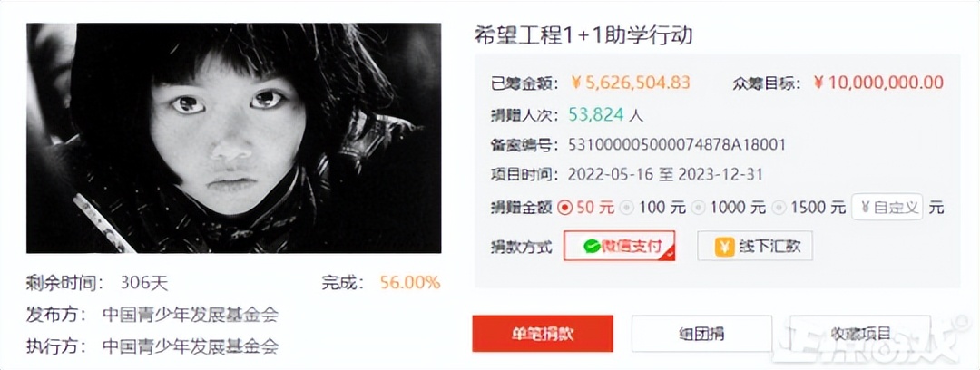The image size is (980, 370).
Task: Click the raised amount ¥5,626,504.83
Action: pos(632,83)
